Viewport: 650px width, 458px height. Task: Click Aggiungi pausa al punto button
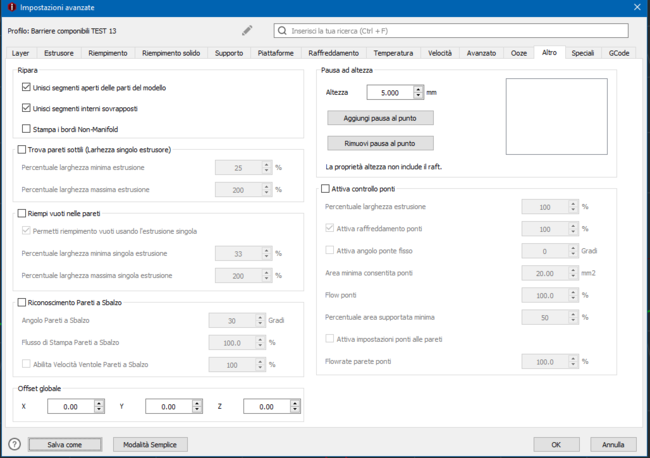point(380,118)
